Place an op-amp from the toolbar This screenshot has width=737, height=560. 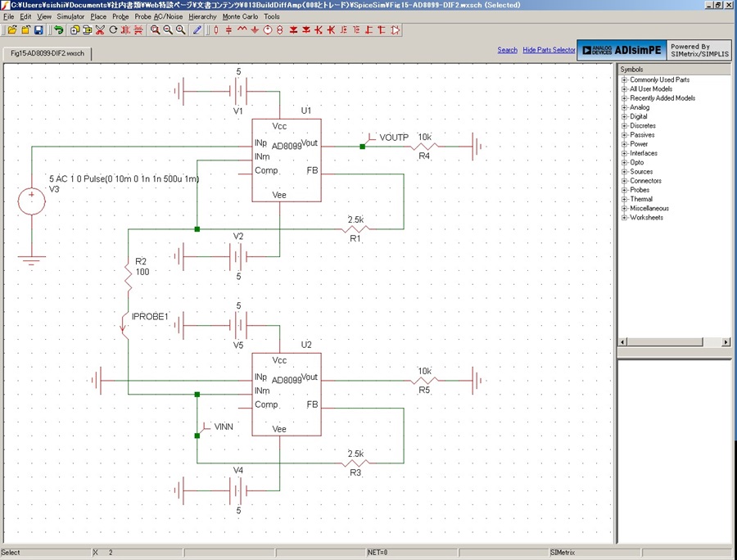click(x=395, y=30)
